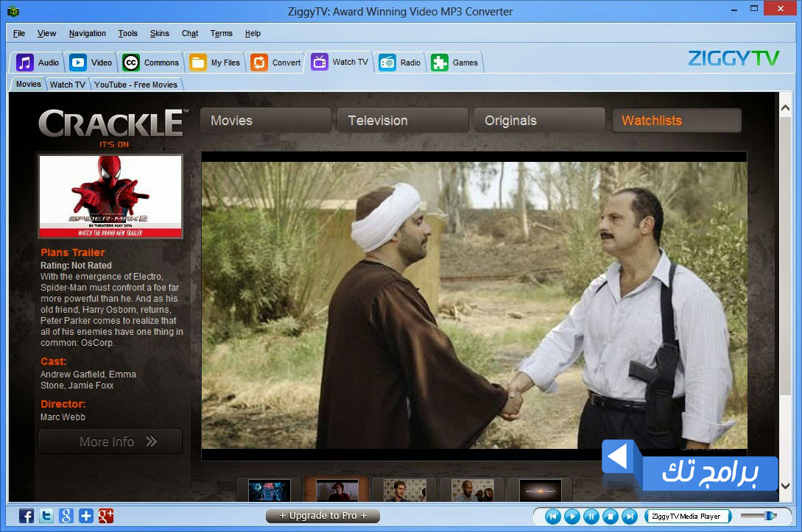The width and height of the screenshot is (802, 532).
Task: Select the first blue-toned video thumbnail
Action: [x=269, y=491]
